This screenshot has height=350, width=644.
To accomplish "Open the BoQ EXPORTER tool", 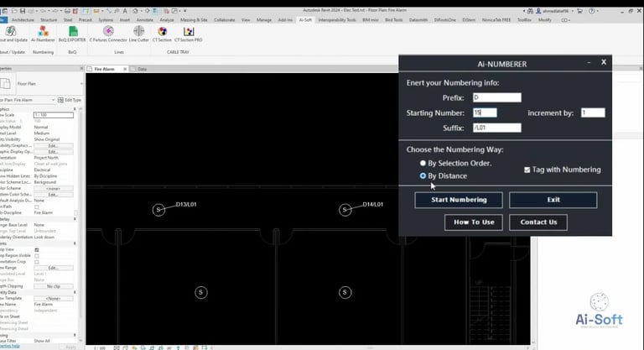I will click(72, 34).
